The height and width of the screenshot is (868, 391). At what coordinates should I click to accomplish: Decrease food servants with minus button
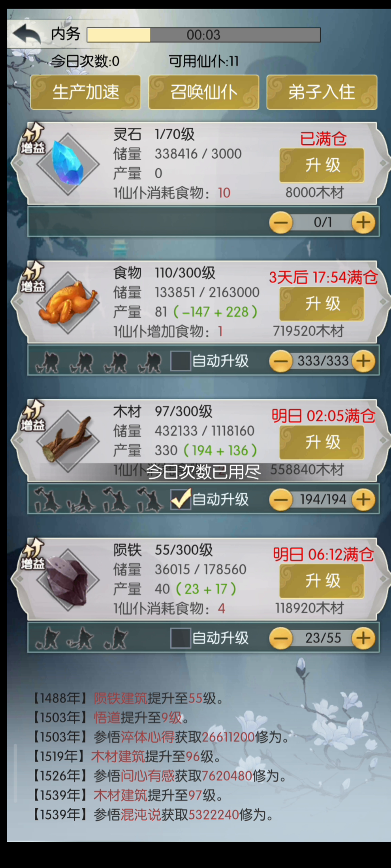pos(281,361)
